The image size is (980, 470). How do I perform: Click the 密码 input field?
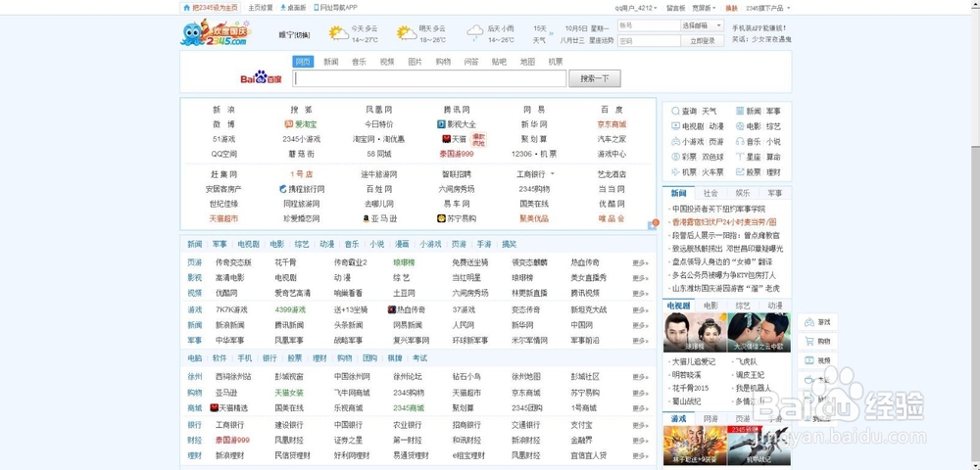tap(649, 40)
